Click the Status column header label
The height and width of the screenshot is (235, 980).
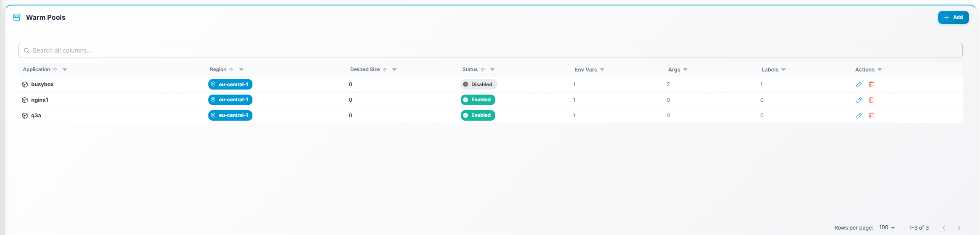point(470,69)
